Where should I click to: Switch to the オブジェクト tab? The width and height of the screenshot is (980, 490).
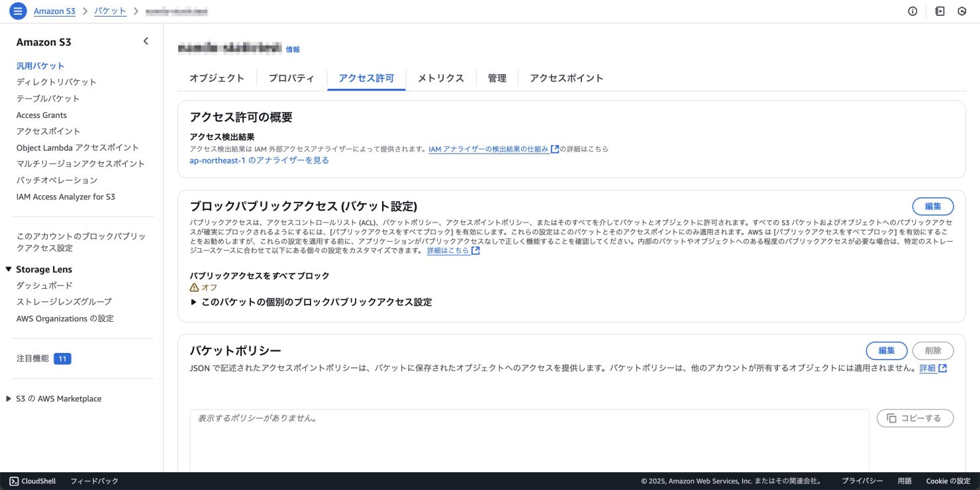tap(217, 78)
